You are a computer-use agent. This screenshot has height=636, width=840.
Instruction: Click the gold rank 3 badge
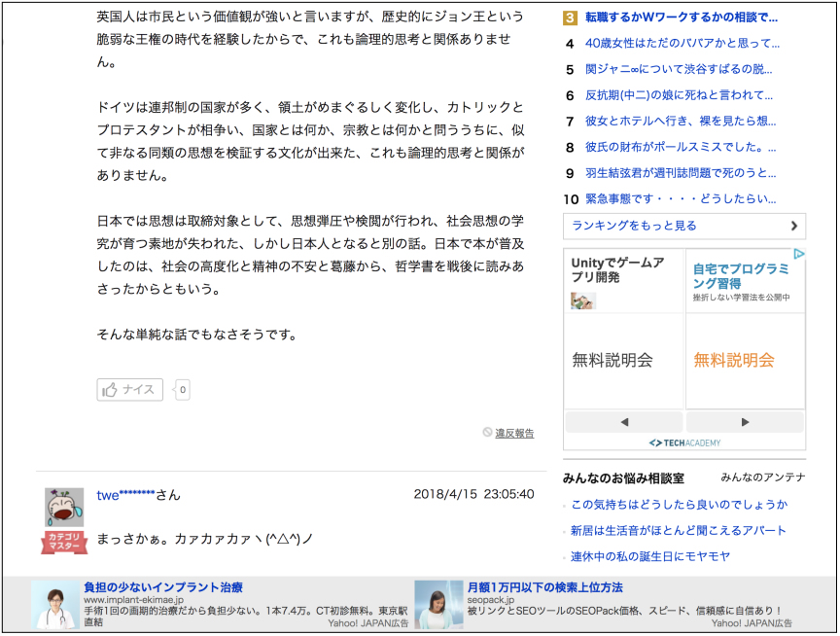click(x=570, y=18)
